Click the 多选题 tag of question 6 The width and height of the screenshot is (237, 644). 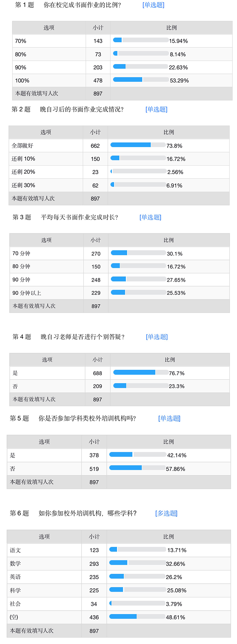166,513
